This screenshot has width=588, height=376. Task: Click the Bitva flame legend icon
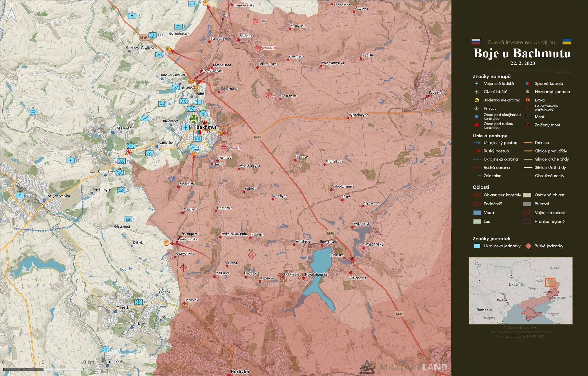tap(528, 100)
